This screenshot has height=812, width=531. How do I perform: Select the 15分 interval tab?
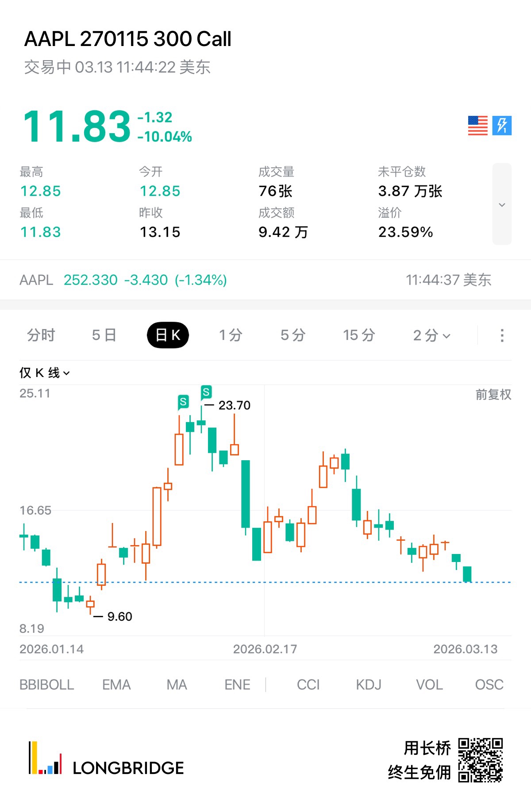(359, 335)
